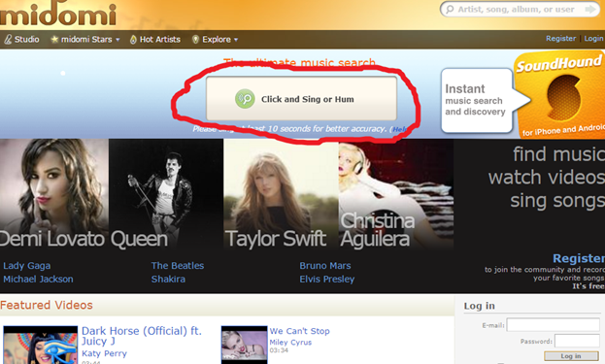This screenshot has height=364, width=605.
Task: Open the Miley Cyrus artist link
Action: point(290,343)
